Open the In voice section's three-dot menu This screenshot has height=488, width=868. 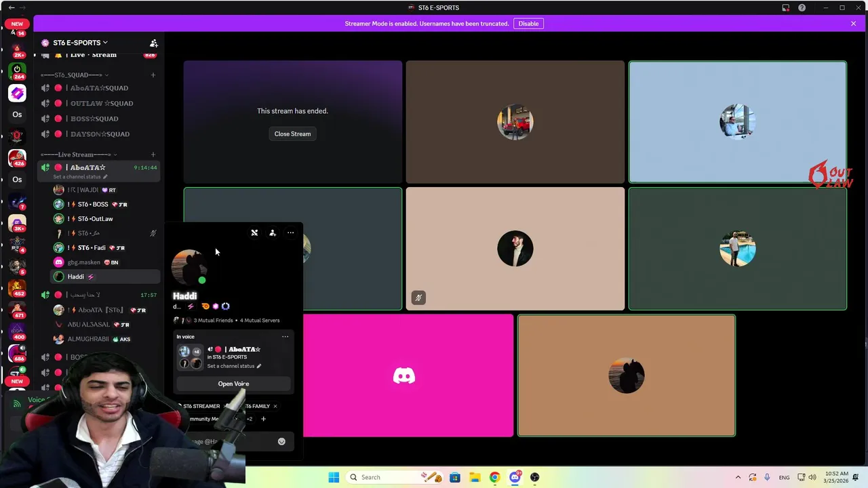(x=285, y=337)
